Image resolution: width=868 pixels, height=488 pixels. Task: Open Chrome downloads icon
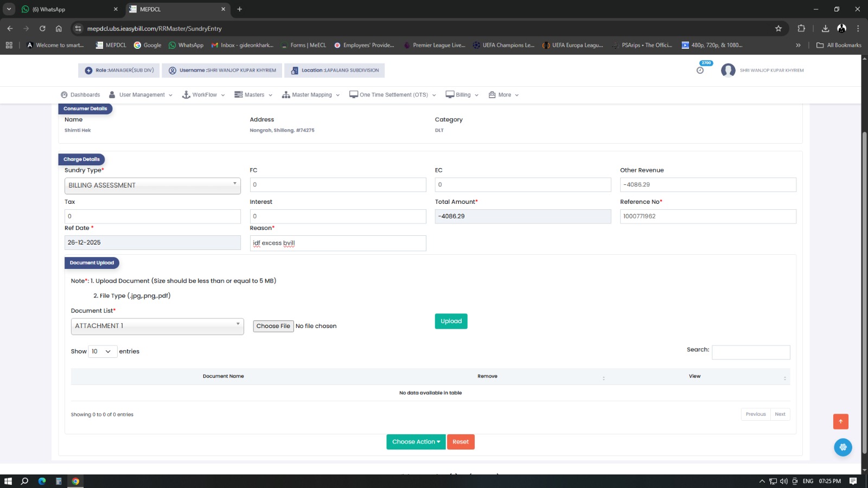click(825, 29)
